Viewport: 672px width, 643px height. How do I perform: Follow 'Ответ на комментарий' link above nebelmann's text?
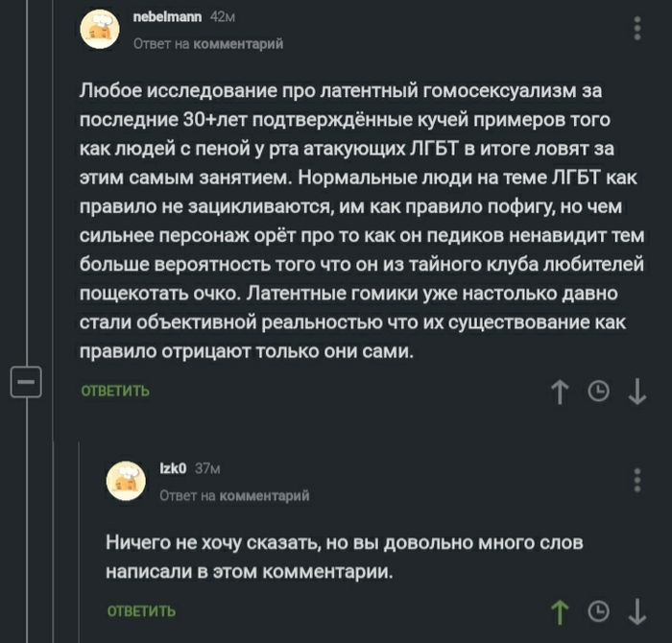[207, 43]
